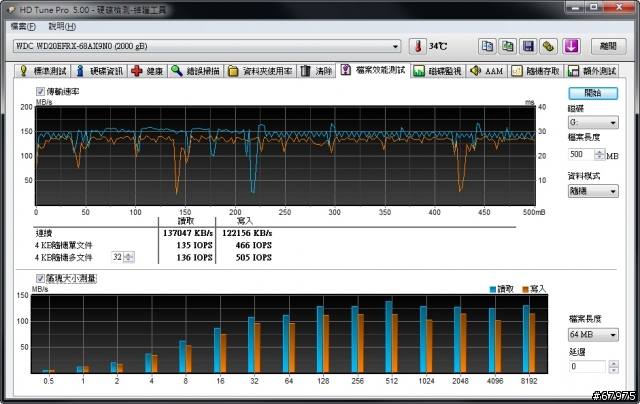
Task: Click the 34°C temperature reading
Action: [438, 47]
